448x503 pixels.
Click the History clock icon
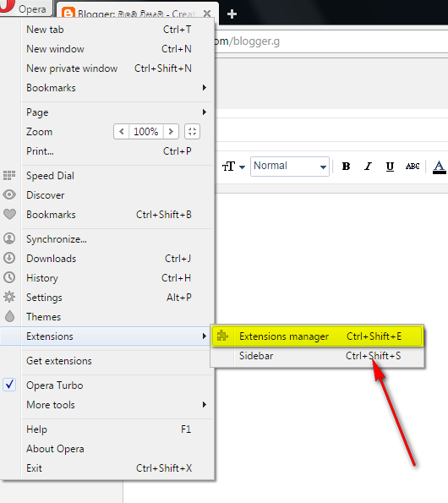[x=9, y=277]
